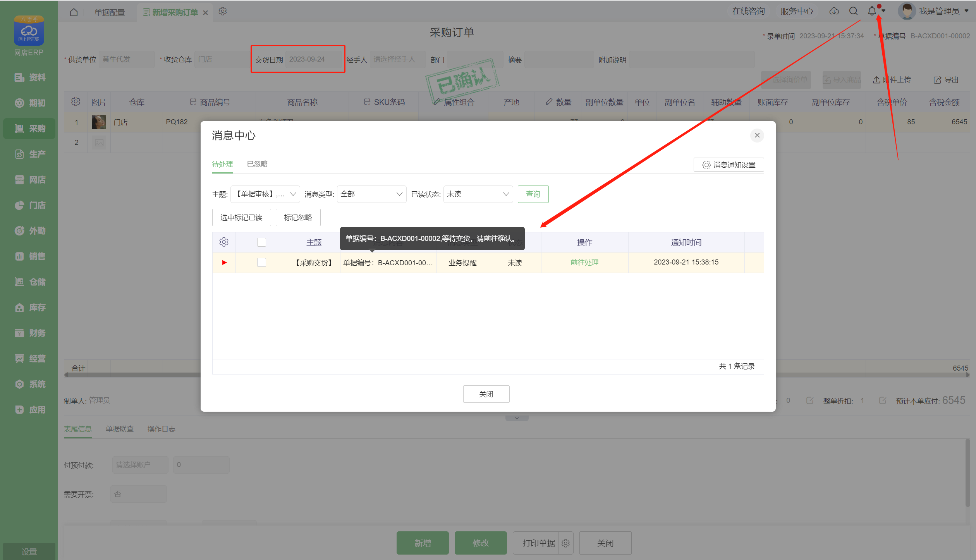Open the 外勤 sidebar module
Screen dimensions: 976x560
30,231
